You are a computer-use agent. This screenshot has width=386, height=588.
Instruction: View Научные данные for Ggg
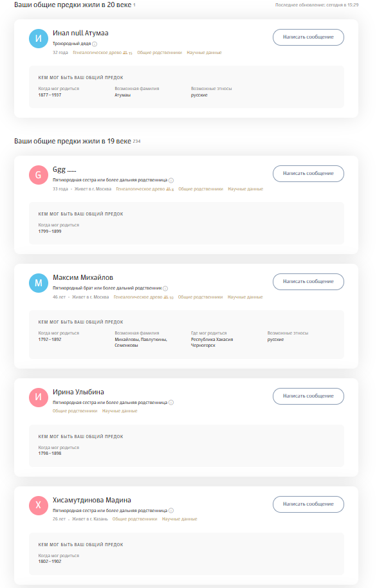[245, 189]
